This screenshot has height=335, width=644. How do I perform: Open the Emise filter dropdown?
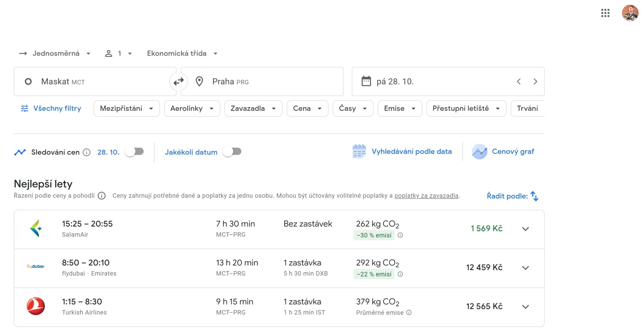tap(400, 108)
